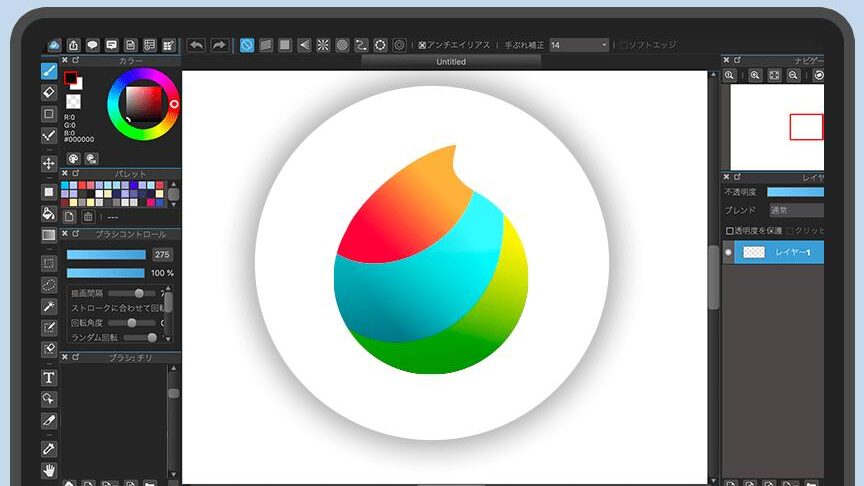864x486 pixels.
Task: Enable the vanishing point snap guide
Action: pyautogui.click(x=304, y=45)
